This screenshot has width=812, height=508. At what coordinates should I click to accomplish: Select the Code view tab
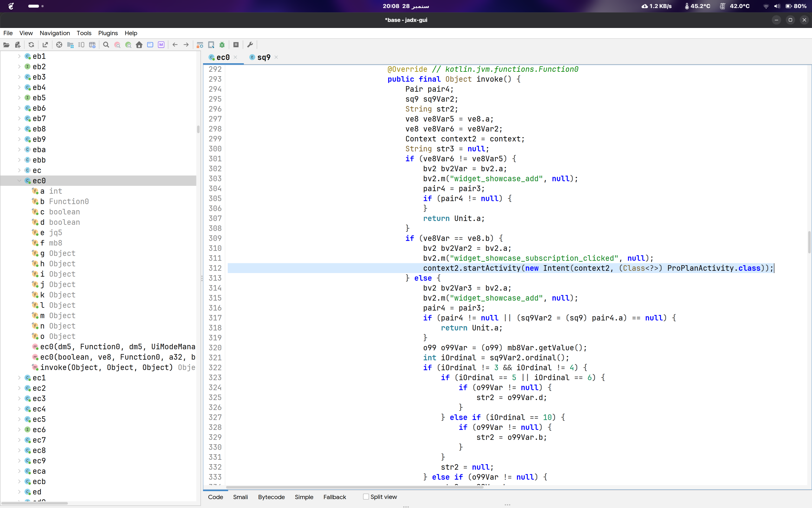pos(215,497)
